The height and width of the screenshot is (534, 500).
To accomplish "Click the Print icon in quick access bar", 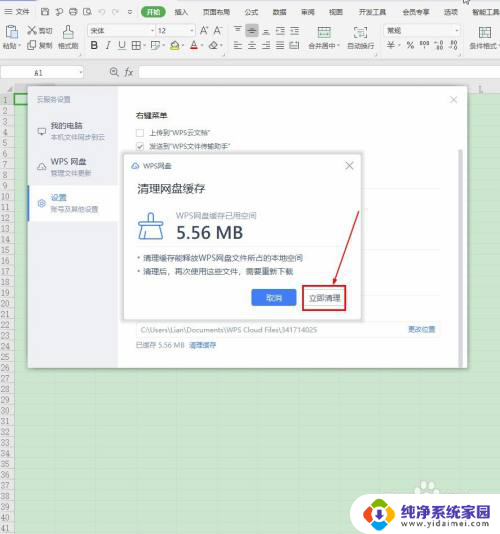I will coord(73,12).
